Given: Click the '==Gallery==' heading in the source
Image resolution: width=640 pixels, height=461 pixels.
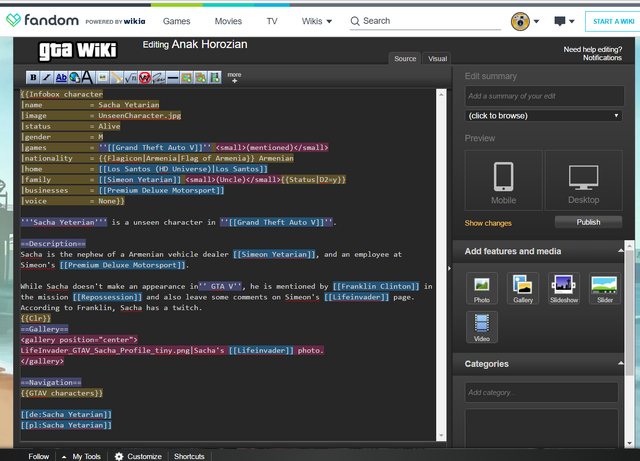Looking at the screenshot, I should (44, 329).
